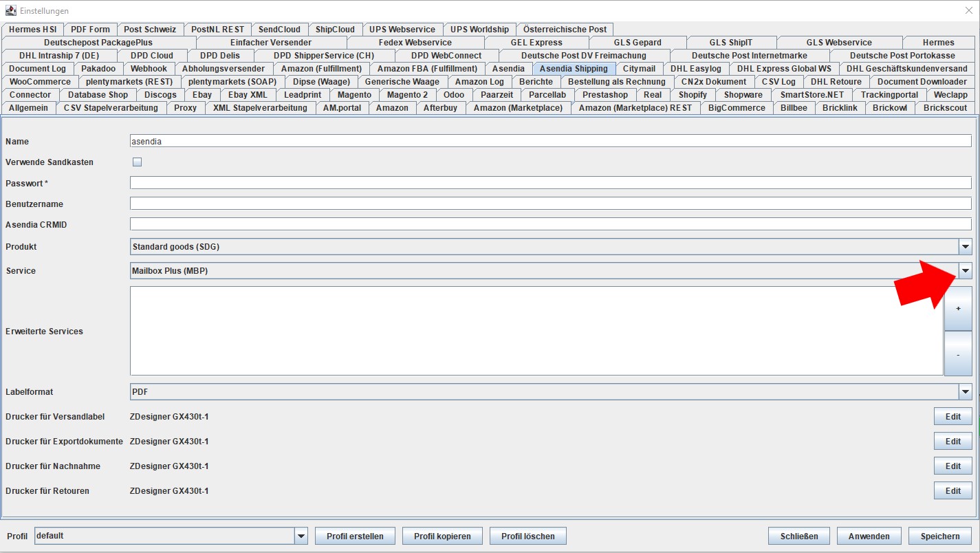Switch to the BigCommerce tab
This screenshot has height=553, width=980.
pyautogui.click(x=737, y=108)
